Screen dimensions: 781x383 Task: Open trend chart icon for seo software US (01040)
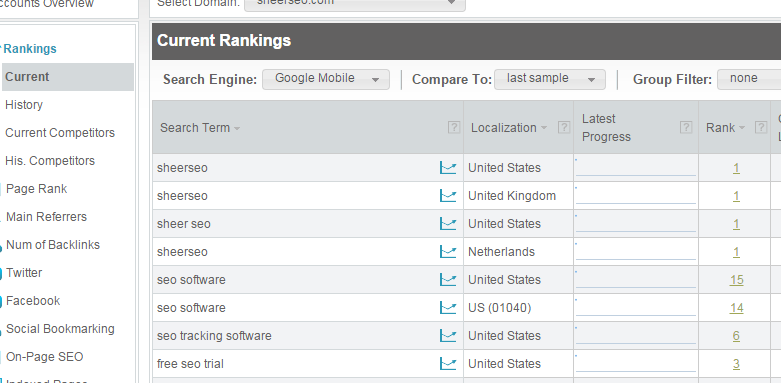click(448, 308)
